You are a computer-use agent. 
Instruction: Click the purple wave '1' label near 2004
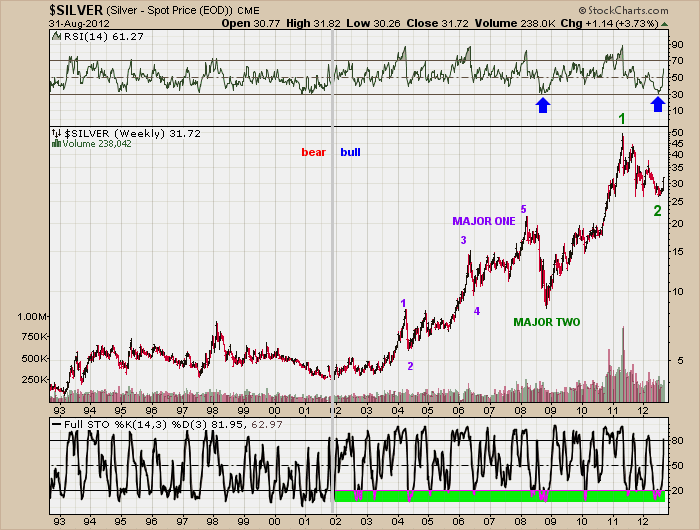403,304
